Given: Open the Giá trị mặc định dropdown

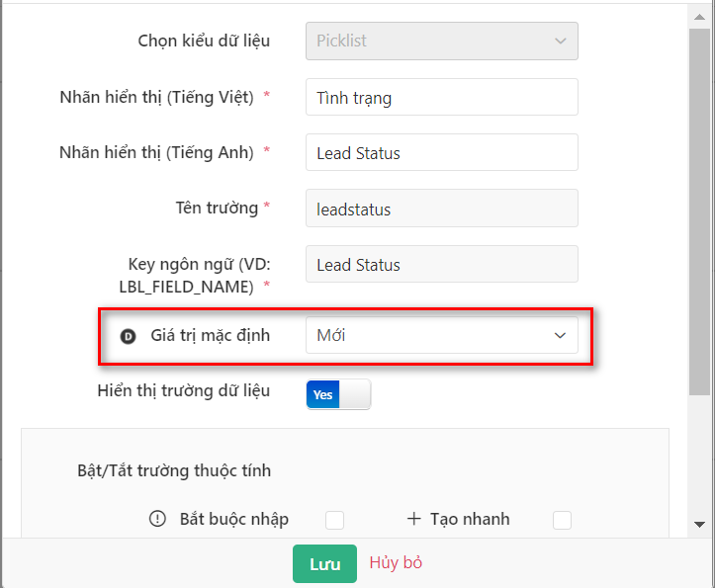Looking at the screenshot, I should pyautogui.click(x=442, y=335).
